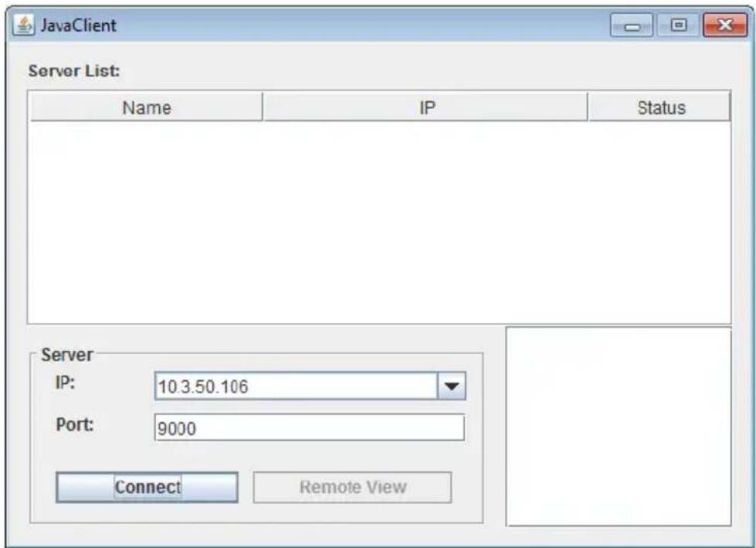
Task: Click the Java coffee cup title icon
Action: (23, 25)
